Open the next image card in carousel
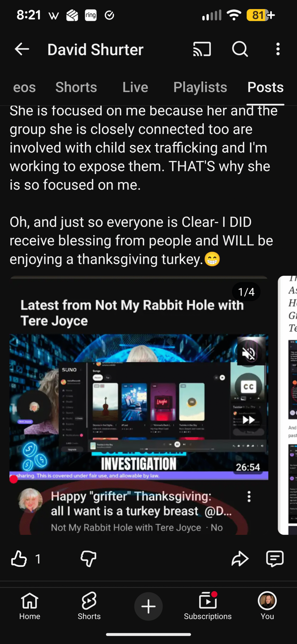Image resolution: width=297 pixels, height=644 pixels. click(x=288, y=405)
